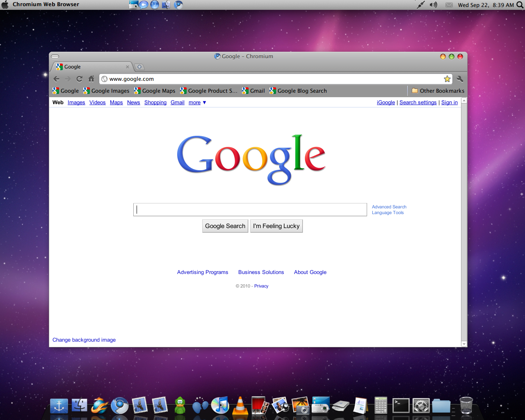Click the Chromium icon in top panel
This screenshot has height=420, width=525.
pos(178,5)
